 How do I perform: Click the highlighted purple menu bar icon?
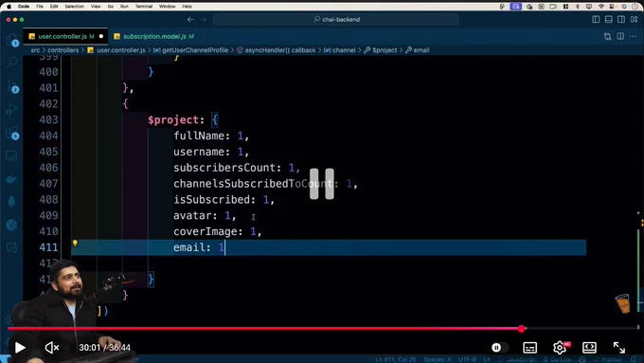pyautogui.click(x=516, y=7)
